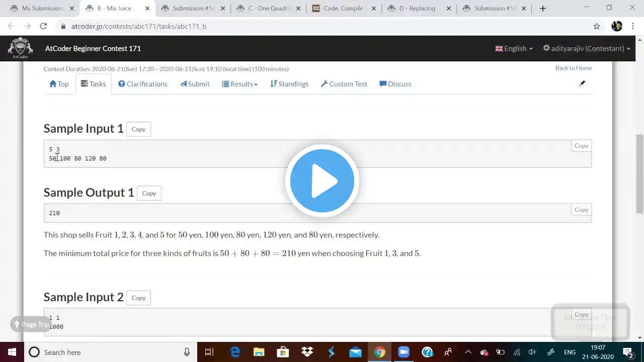Open a new browser tab
644x362 pixels.
click(x=542, y=8)
